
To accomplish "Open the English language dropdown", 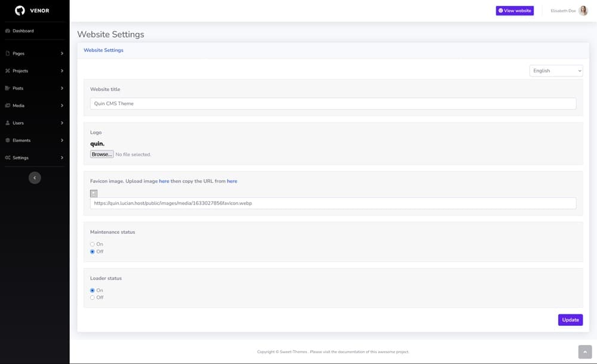I will (556, 71).
